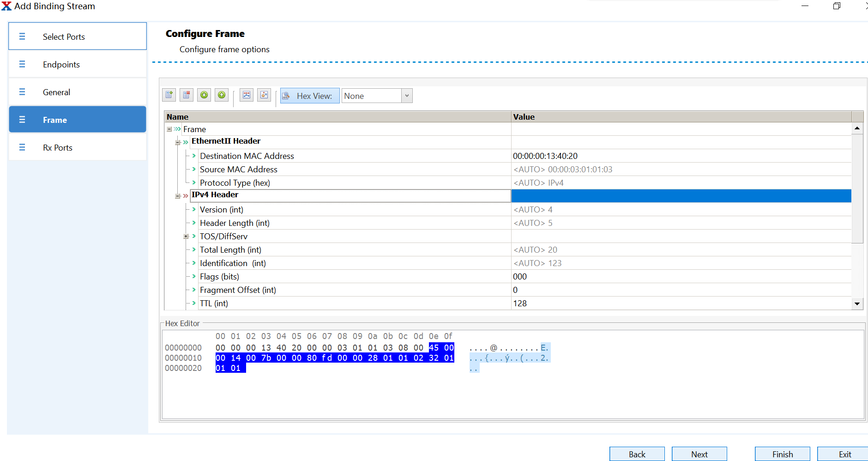Open the Select Ports step
This screenshot has height=461, width=868.
(x=78, y=36)
